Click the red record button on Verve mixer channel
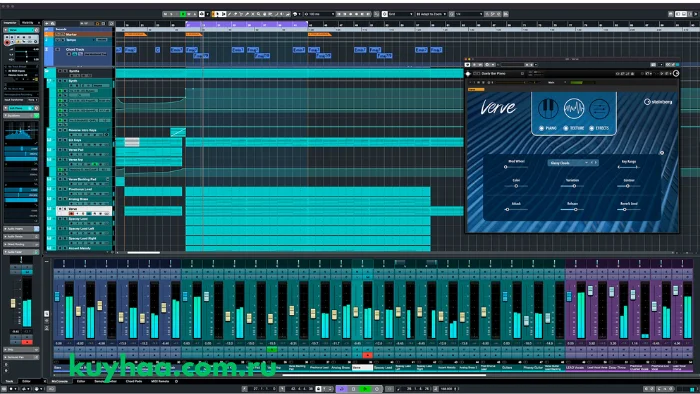Image resolution: width=700 pixels, height=394 pixels. [x=367, y=356]
